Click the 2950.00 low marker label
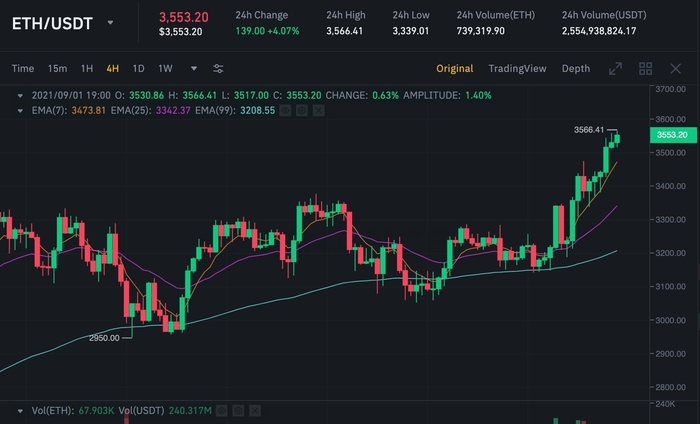Viewport: 700px width, 424px height. tap(104, 338)
